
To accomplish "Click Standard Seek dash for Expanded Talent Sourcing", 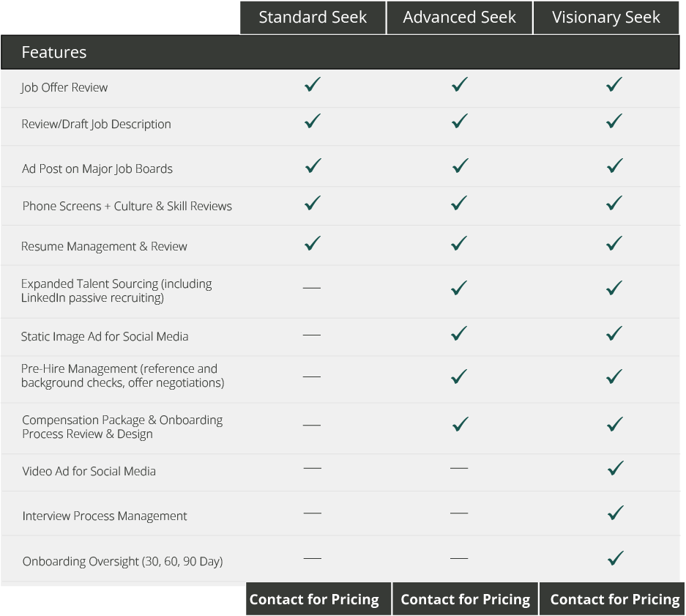I will pyautogui.click(x=311, y=288).
